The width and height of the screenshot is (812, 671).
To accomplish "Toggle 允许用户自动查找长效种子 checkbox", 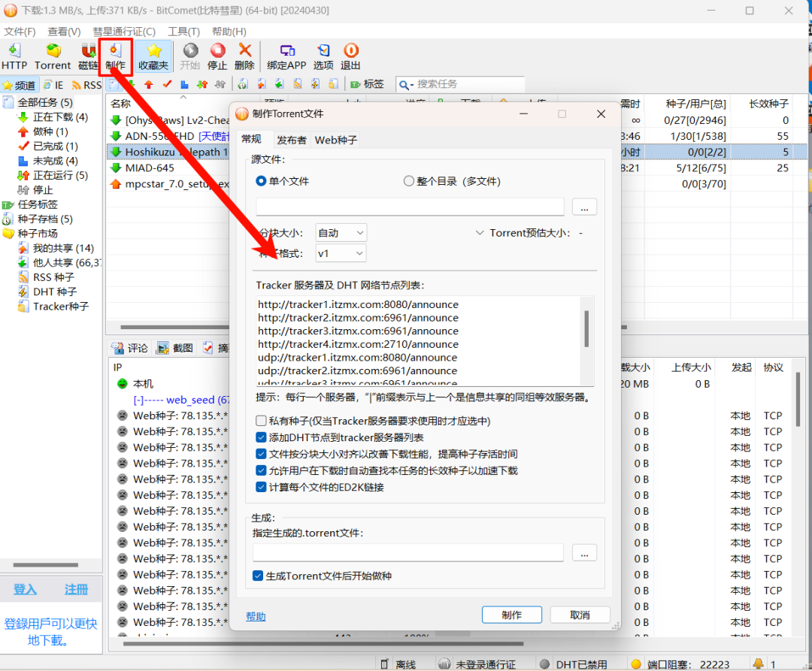I will (262, 470).
